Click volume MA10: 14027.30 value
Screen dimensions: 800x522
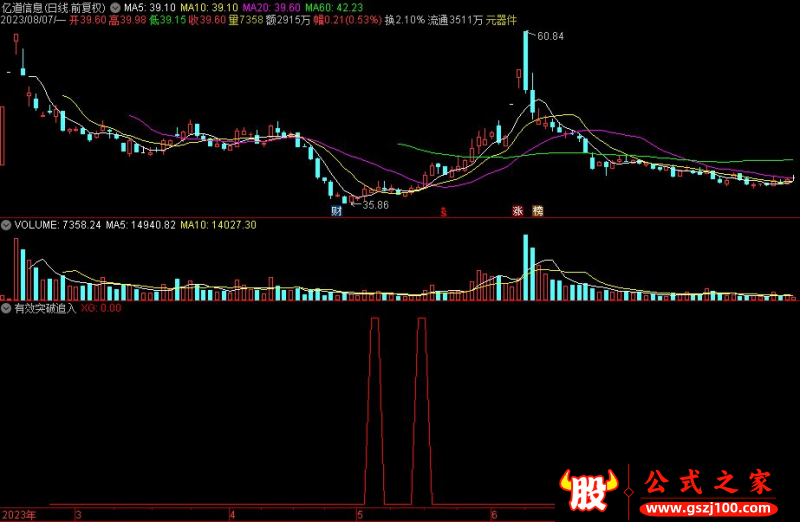point(218,225)
